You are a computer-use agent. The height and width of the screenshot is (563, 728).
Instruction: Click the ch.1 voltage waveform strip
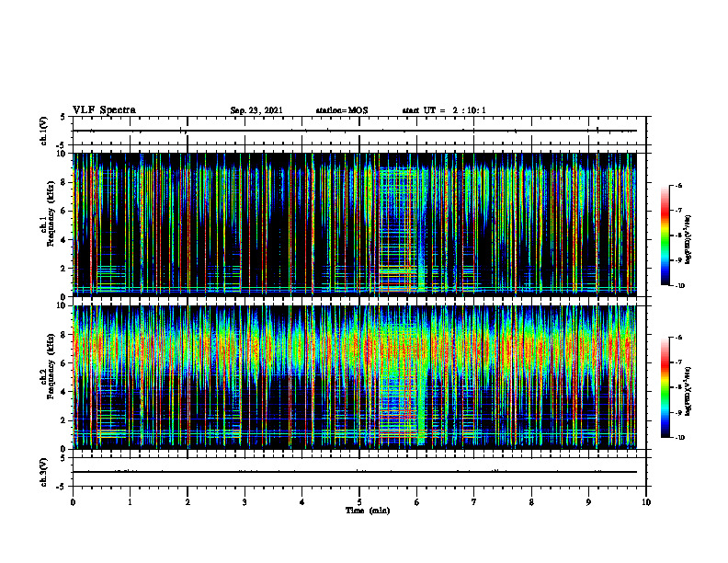click(x=359, y=131)
